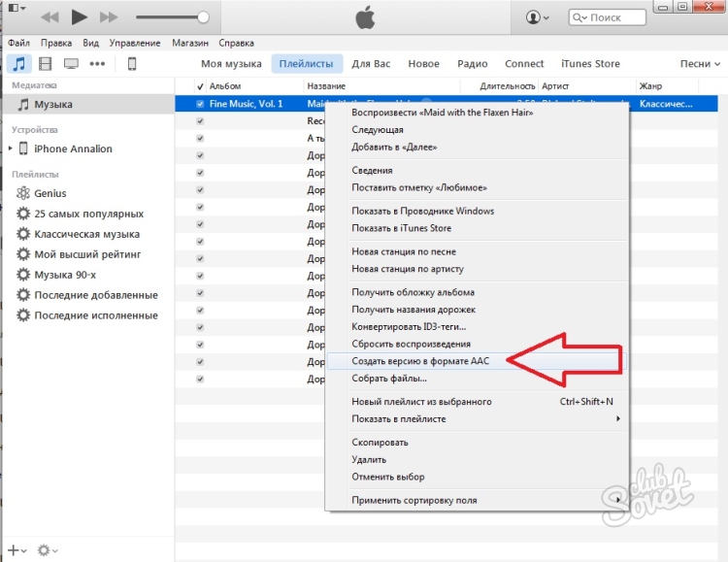Open the account user dropdown

[x=537, y=17]
